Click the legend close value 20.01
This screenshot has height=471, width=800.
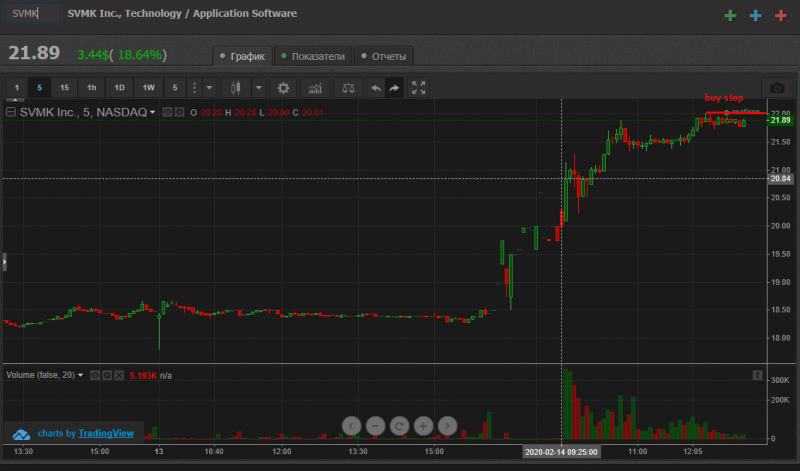(312, 113)
